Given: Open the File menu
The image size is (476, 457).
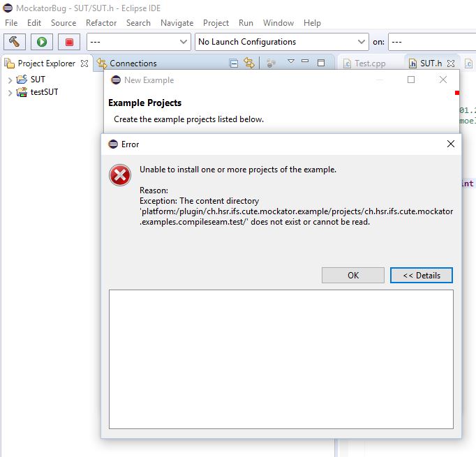Looking at the screenshot, I should (11, 23).
